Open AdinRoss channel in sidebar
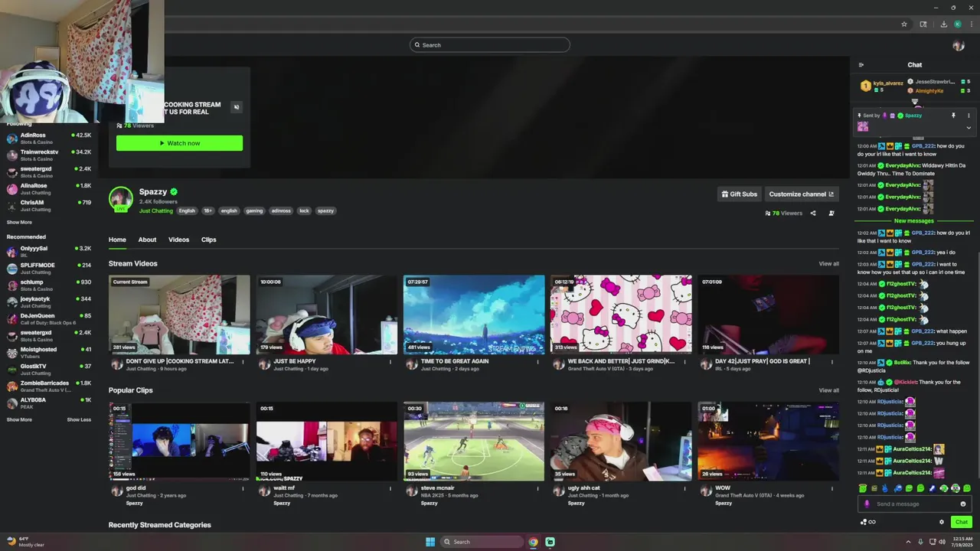The width and height of the screenshot is (980, 551). 49,138
